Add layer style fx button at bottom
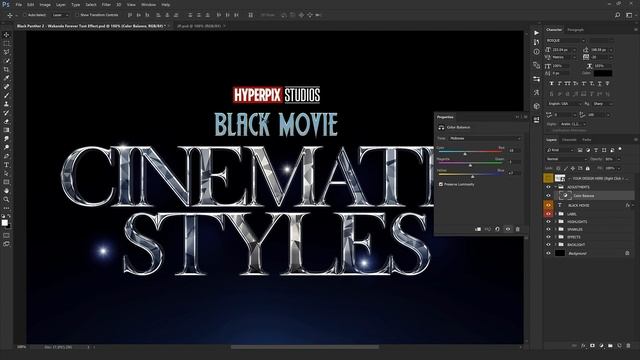This screenshot has height=360, width=640. click(583, 346)
